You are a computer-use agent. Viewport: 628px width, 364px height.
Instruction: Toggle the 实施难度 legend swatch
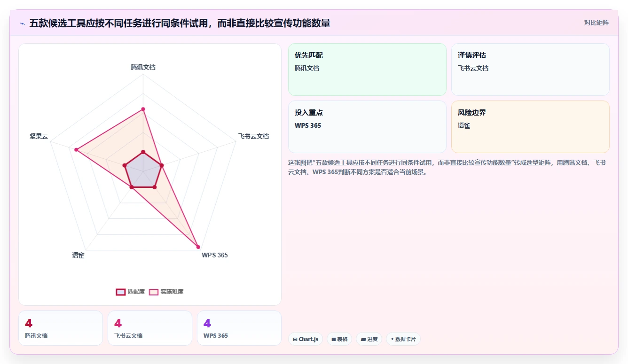click(154, 292)
